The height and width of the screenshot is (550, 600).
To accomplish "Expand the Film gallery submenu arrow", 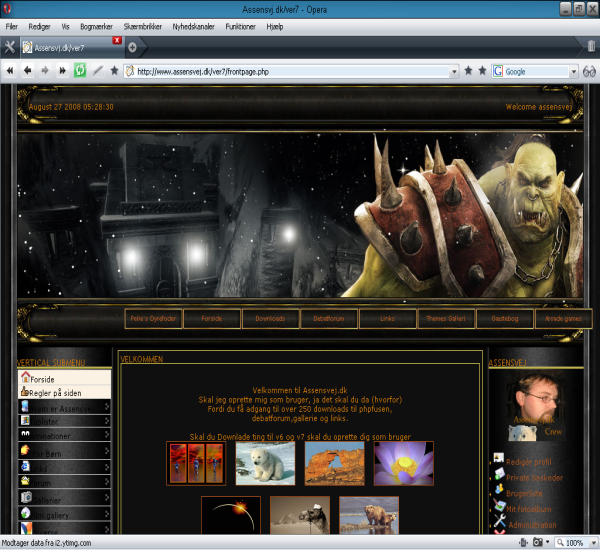I will tap(107, 514).
